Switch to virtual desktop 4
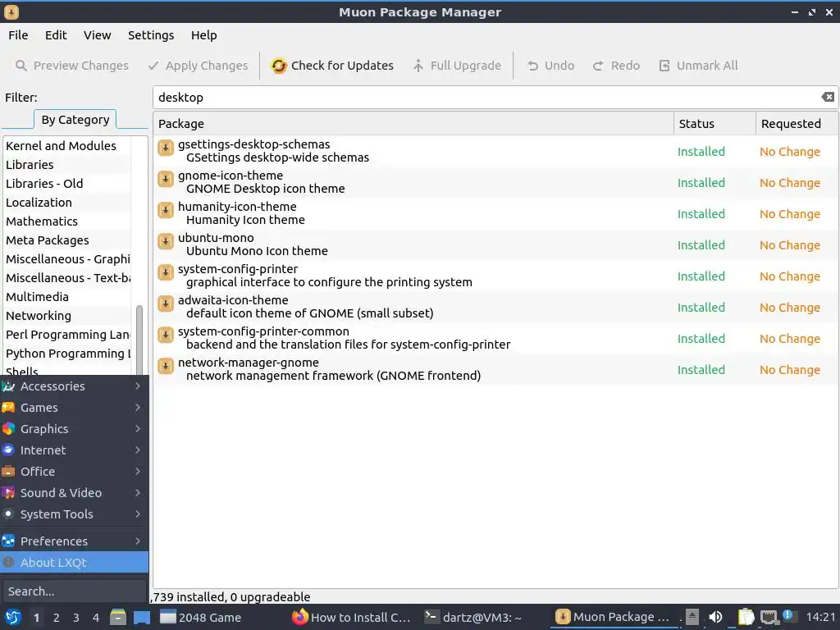The height and width of the screenshot is (630, 840). (x=96, y=618)
